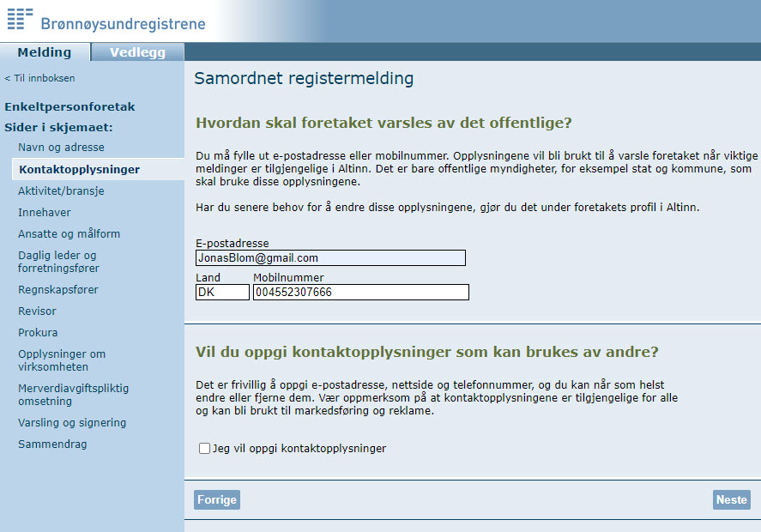Click the Mobilnummer input field

[361, 293]
